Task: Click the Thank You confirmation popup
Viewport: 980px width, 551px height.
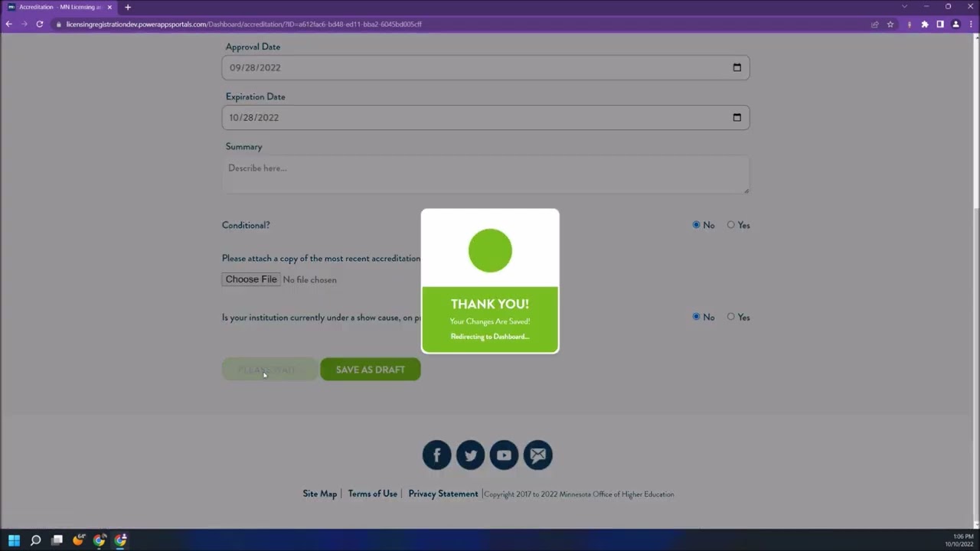Action: 490,281
